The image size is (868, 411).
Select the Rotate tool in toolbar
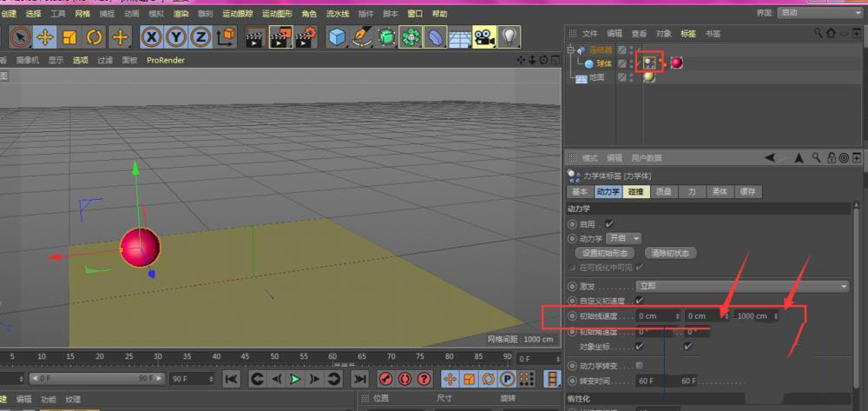(95, 36)
